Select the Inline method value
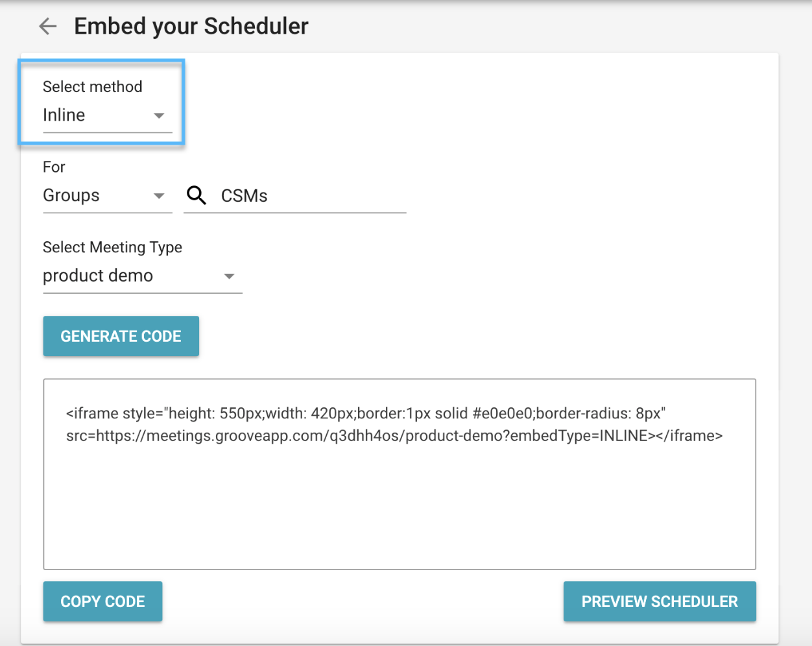The image size is (812, 646). point(64,115)
